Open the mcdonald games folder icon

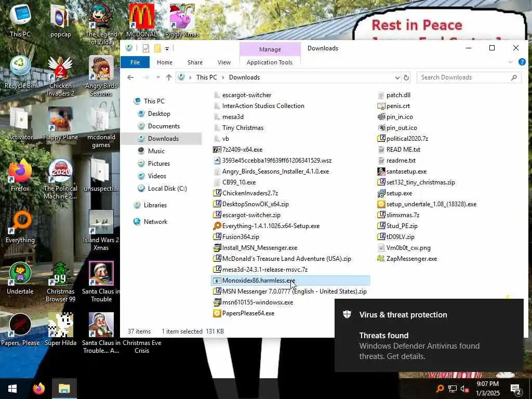[x=101, y=128]
